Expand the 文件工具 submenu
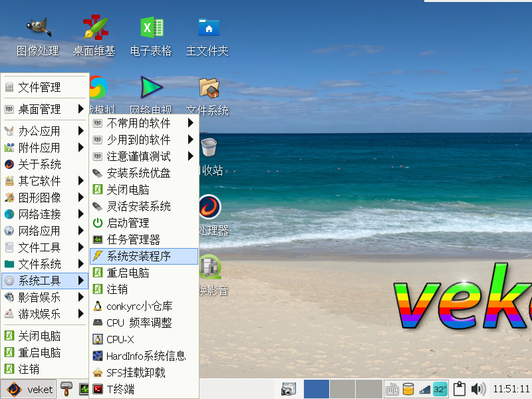532x399 pixels. 45,247
